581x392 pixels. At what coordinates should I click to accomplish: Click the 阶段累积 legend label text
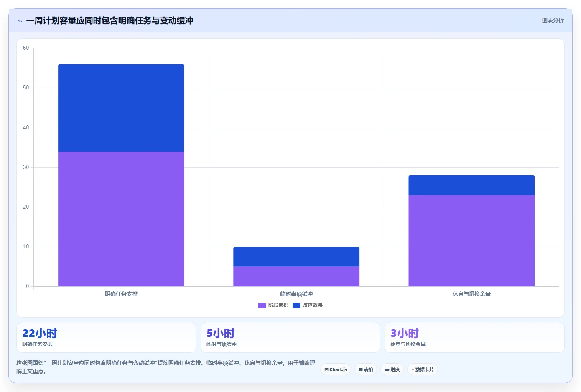[278, 305]
